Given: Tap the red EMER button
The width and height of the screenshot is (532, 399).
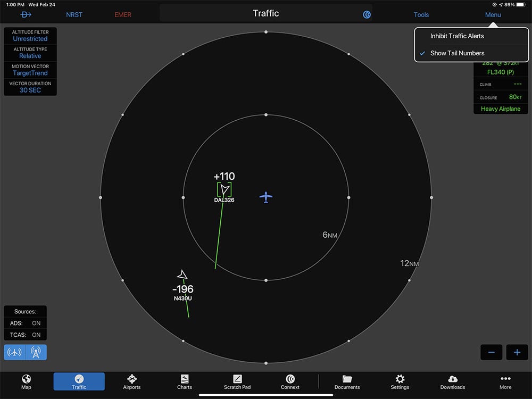Looking at the screenshot, I should tap(123, 14).
